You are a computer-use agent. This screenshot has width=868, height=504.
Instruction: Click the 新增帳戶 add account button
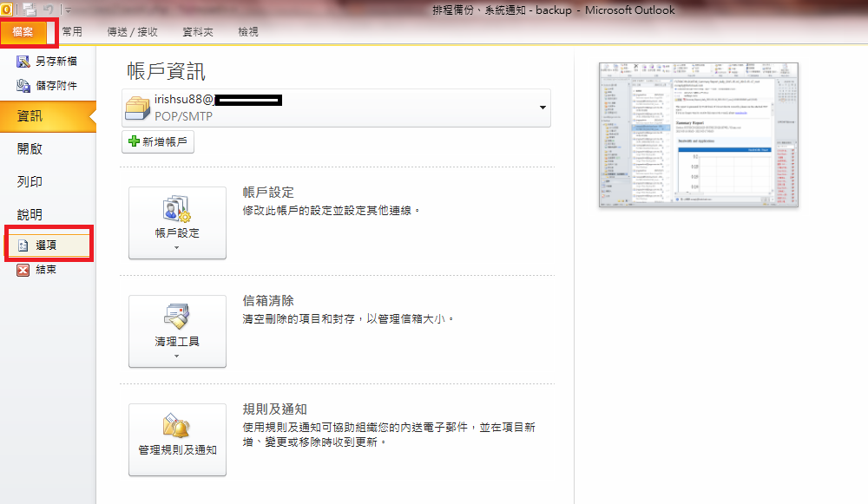point(158,141)
